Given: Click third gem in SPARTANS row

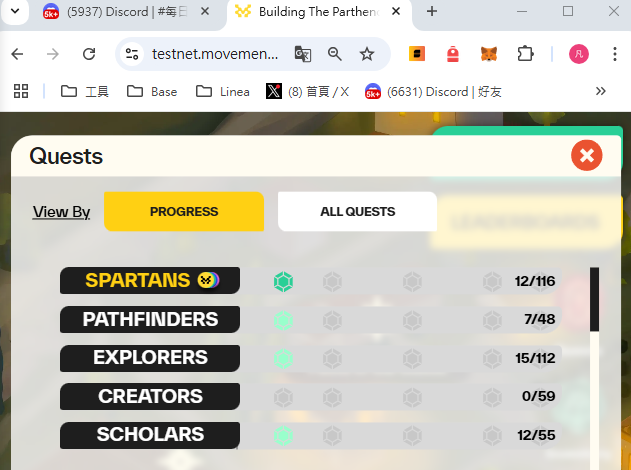Looking at the screenshot, I should (412, 282).
